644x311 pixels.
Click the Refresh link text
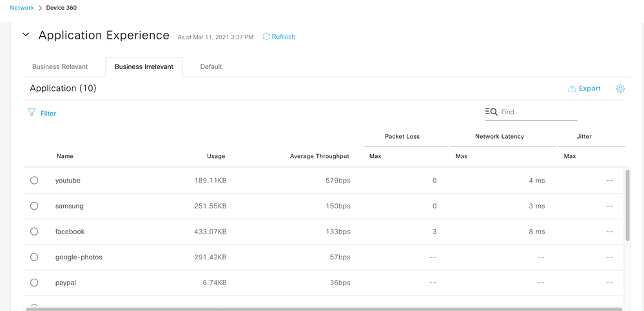pos(284,37)
